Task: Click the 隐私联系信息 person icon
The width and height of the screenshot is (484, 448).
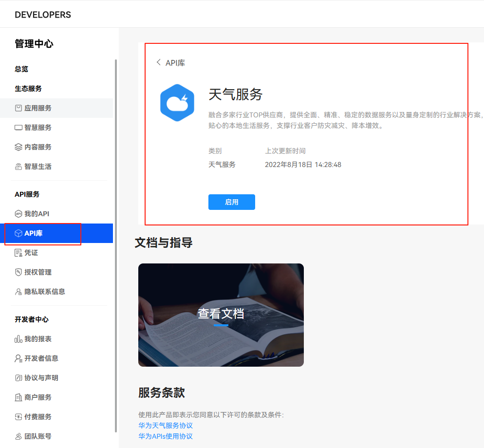Action: [19, 292]
